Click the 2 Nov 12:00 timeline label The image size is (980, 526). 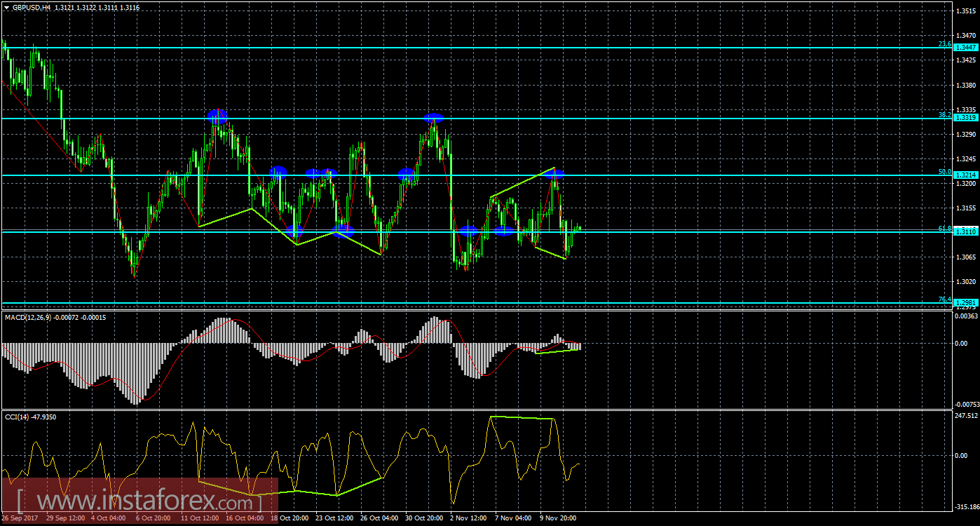[470, 518]
